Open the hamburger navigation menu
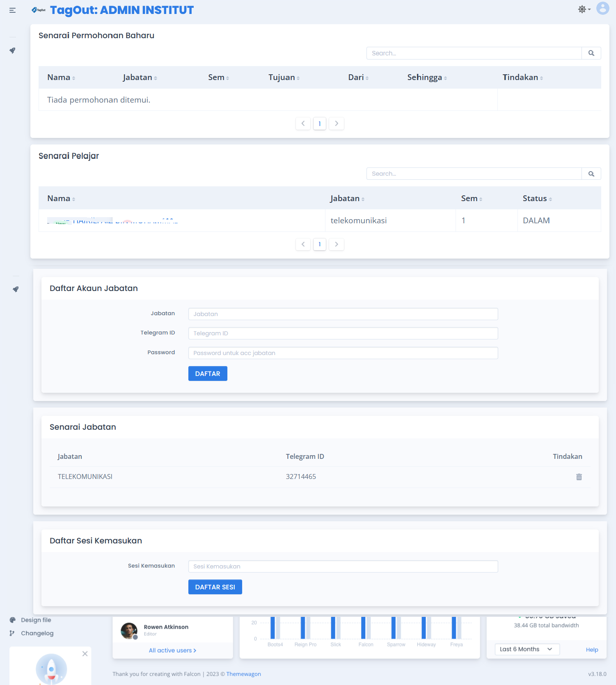 tap(12, 10)
